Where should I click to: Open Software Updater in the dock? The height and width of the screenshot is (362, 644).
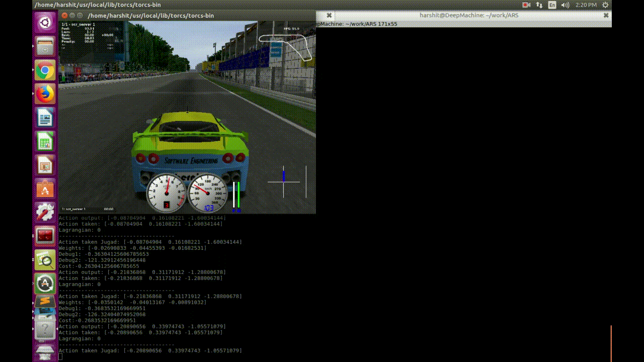click(45, 284)
